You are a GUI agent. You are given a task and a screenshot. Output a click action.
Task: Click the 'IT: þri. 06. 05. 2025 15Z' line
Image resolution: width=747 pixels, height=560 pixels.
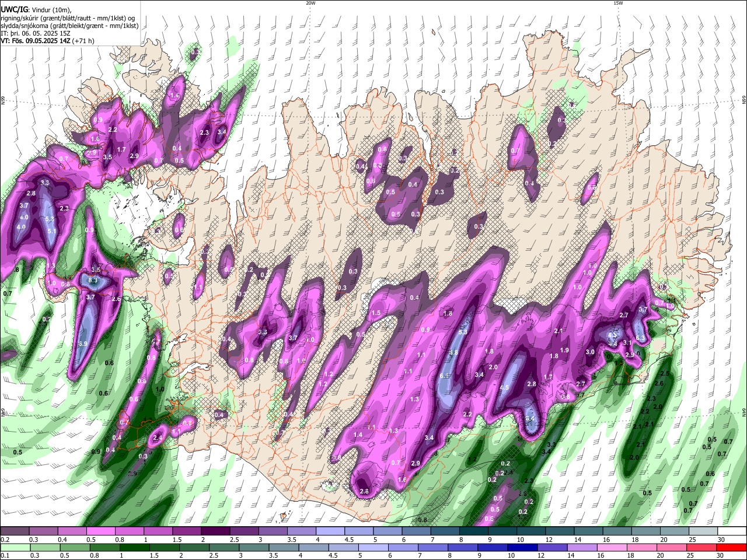[x=36, y=33]
